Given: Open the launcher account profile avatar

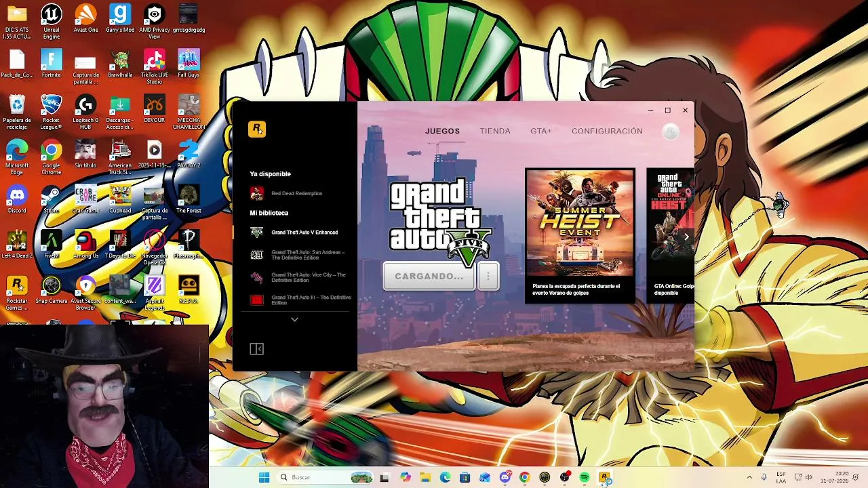Looking at the screenshot, I should click(670, 131).
